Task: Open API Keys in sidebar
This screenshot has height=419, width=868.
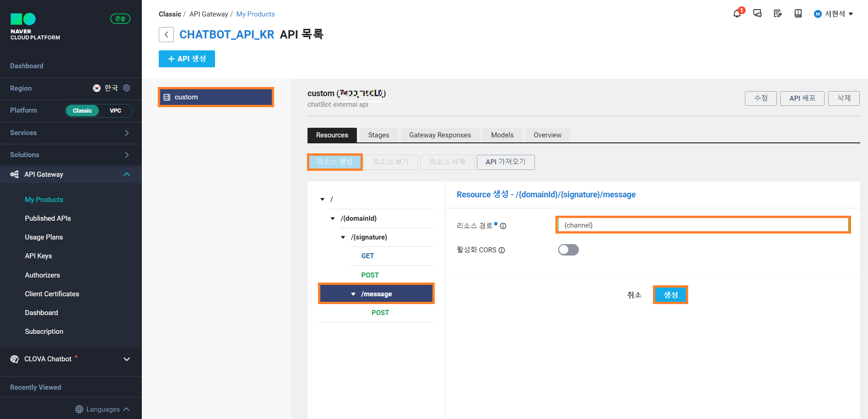Action: tap(38, 256)
